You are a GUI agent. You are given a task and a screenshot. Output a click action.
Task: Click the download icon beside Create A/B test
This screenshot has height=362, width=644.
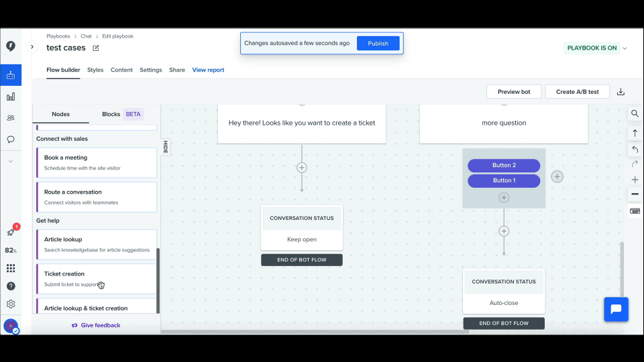point(621,92)
